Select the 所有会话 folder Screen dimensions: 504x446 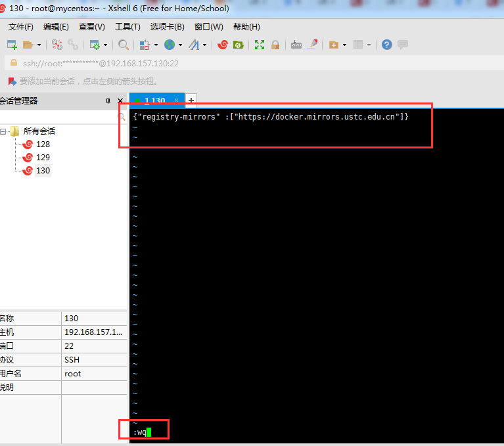pos(33,131)
